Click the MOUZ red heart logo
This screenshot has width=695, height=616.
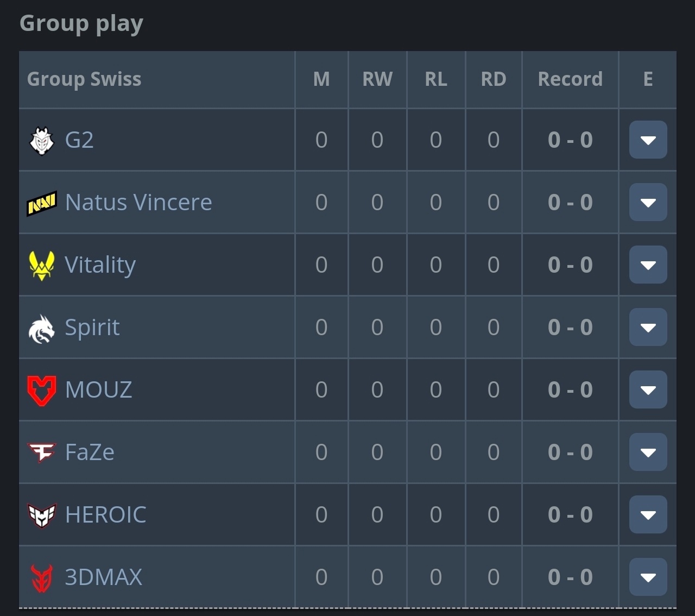(x=42, y=391)
